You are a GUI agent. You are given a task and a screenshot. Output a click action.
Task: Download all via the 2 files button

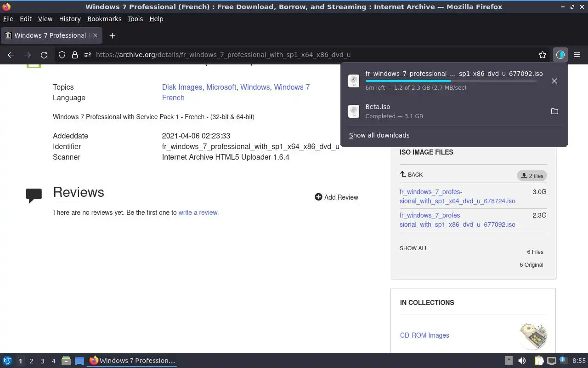click(532, 176)
